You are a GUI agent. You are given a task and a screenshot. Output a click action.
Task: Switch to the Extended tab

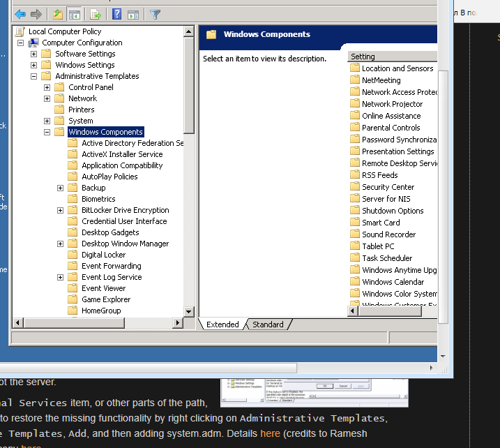point(222,324)
